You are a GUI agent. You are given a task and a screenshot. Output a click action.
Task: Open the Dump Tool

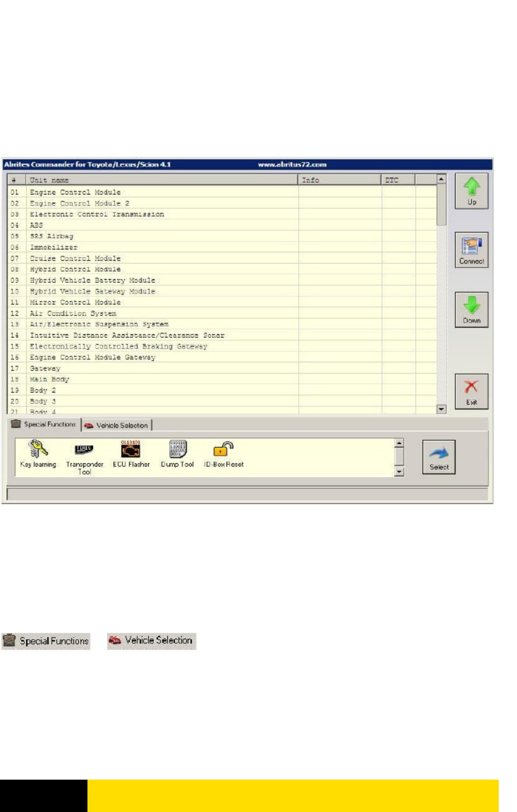click(177, 454)
